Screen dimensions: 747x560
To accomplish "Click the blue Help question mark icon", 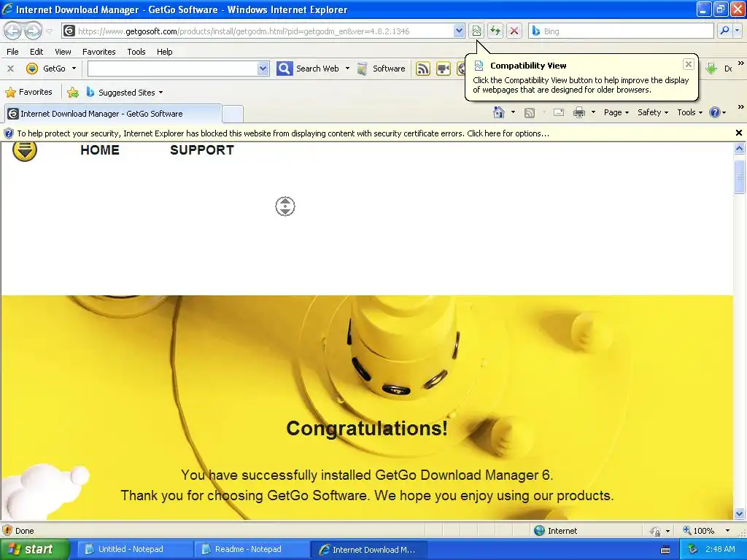I will pyautogui.click(x=715, y=112).
